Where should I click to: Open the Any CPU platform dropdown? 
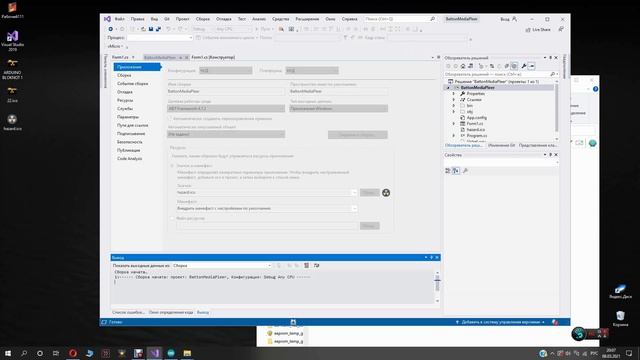pyautogui.click(x=233, y=29)
